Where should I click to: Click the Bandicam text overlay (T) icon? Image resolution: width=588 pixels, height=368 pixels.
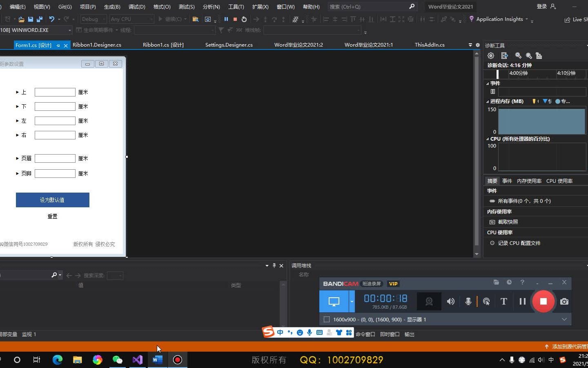(503, 301)
